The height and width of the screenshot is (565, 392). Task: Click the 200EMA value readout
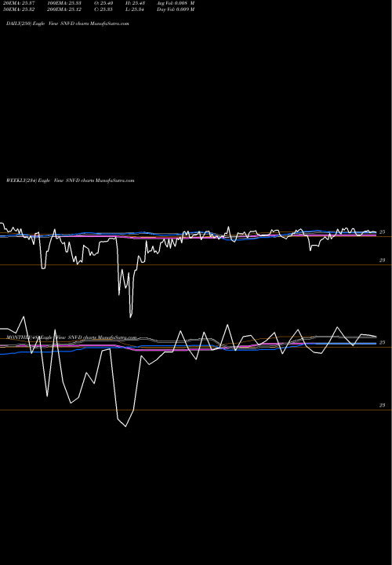[x=64, y=9]
